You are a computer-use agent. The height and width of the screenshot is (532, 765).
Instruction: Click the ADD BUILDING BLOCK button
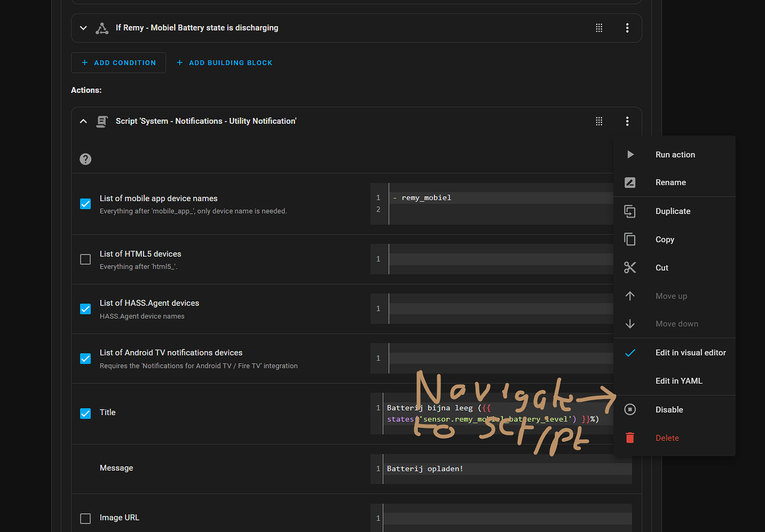click(x=224, y=63)
